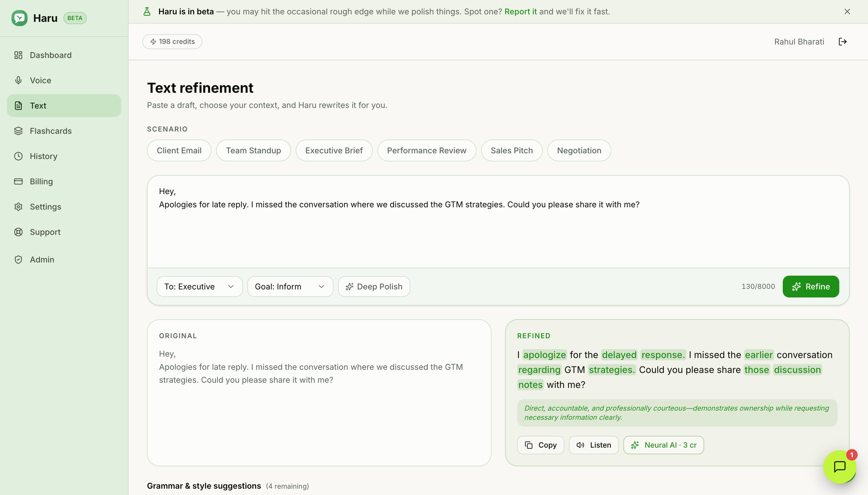Open Admin from sidebar

tap(64, 259)
